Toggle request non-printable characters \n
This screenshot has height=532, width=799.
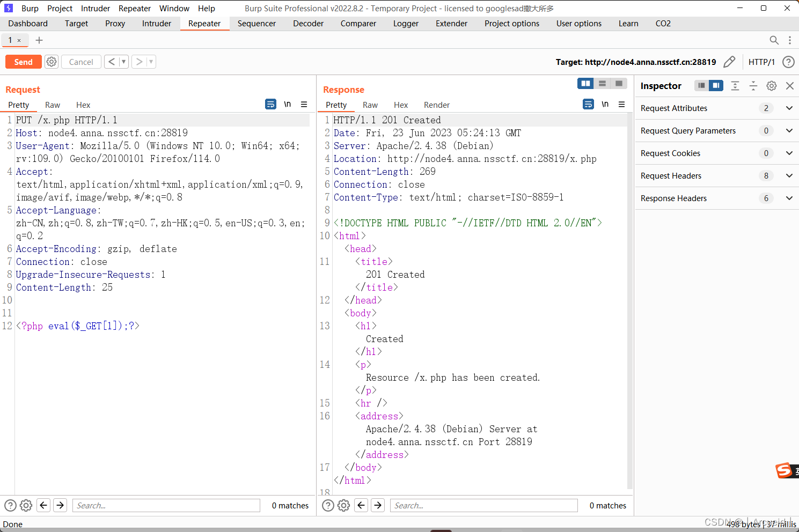(x=288, y=104)
